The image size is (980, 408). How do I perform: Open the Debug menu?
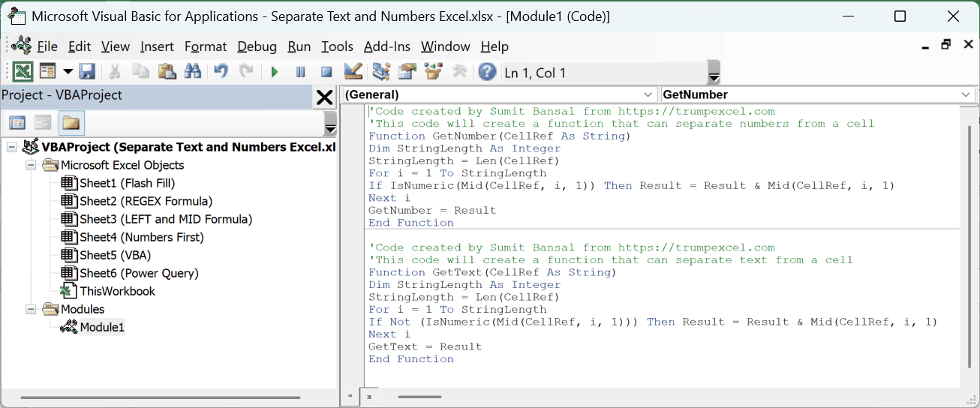click(x=257, y=46)
